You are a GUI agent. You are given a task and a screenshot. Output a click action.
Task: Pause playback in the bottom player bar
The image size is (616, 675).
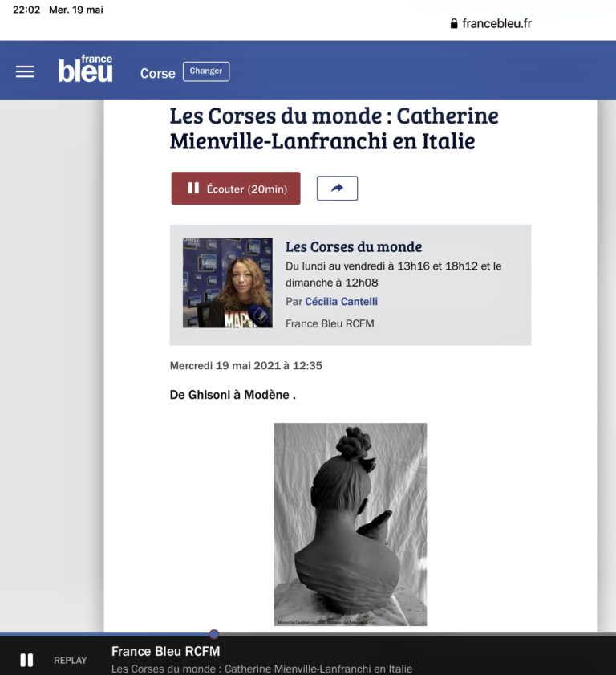(x=26, y=660)
